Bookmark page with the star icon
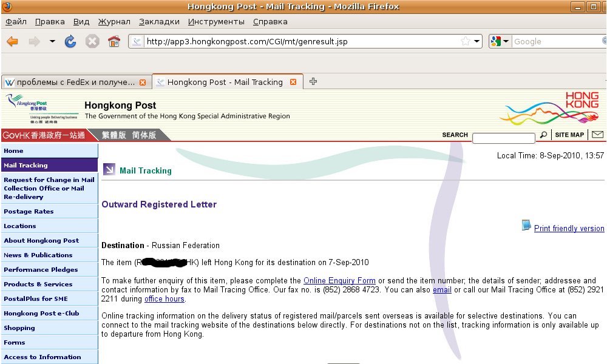The width and height of the screenshot is (607, 364). [465, 41]
